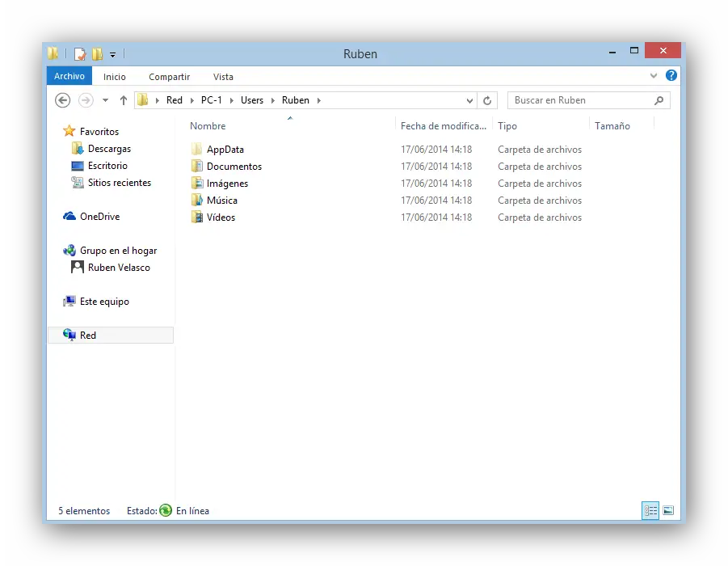Open OneDrive in the navigation pane

(99, 217)
